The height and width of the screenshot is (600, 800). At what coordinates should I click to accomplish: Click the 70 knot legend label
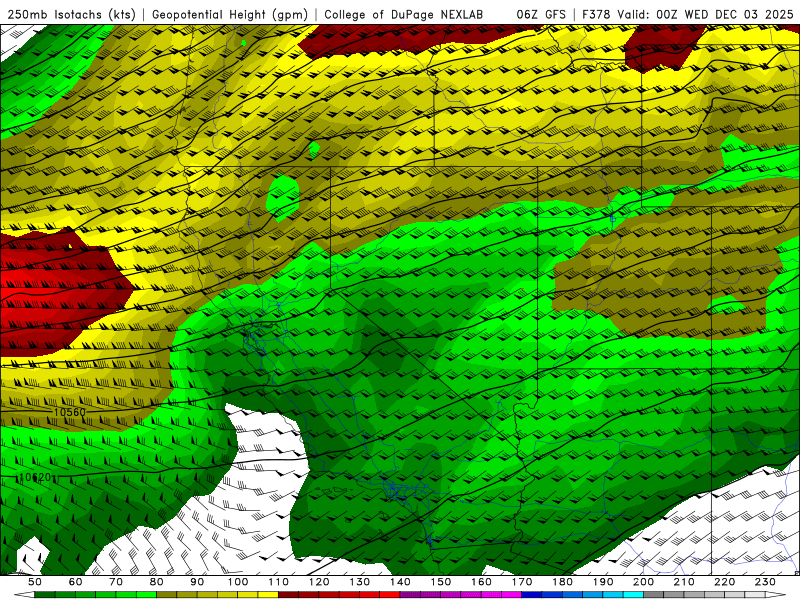click(116, 582)
